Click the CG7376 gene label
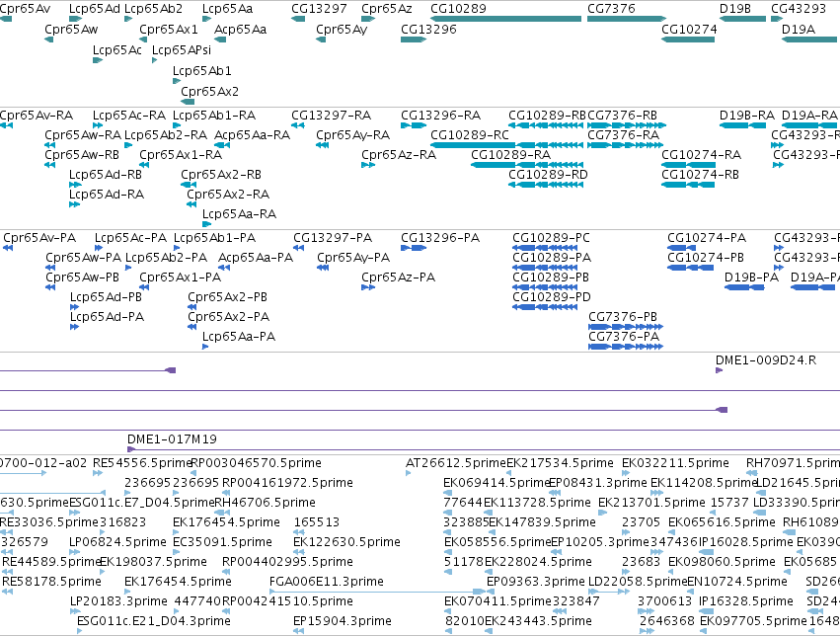 611,9
